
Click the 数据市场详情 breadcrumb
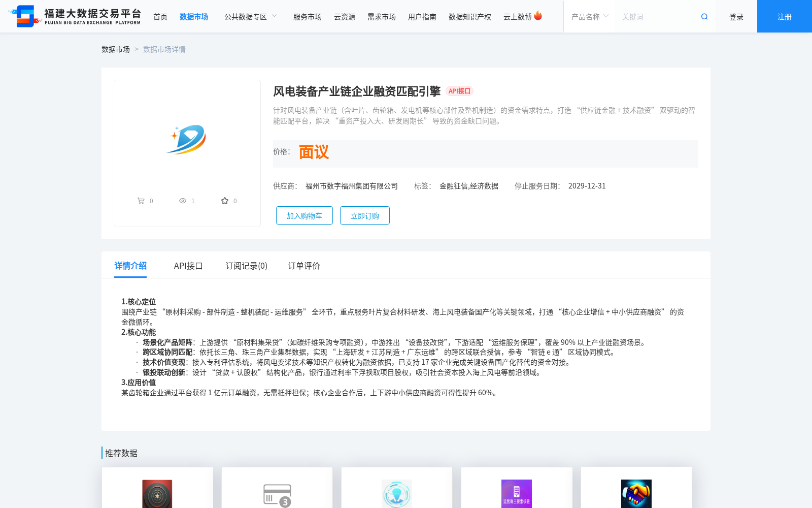coord(164,49)
